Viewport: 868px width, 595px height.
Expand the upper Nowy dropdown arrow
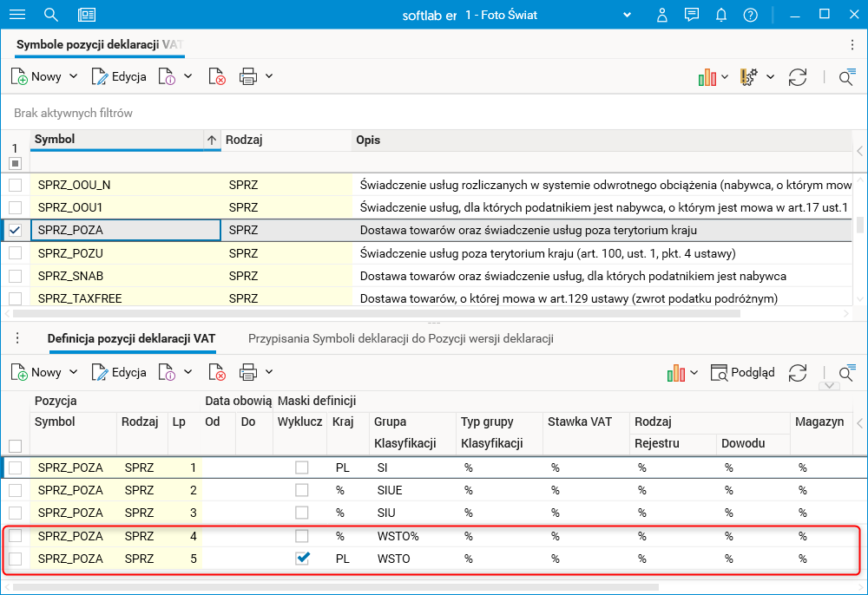pos(74,76)
